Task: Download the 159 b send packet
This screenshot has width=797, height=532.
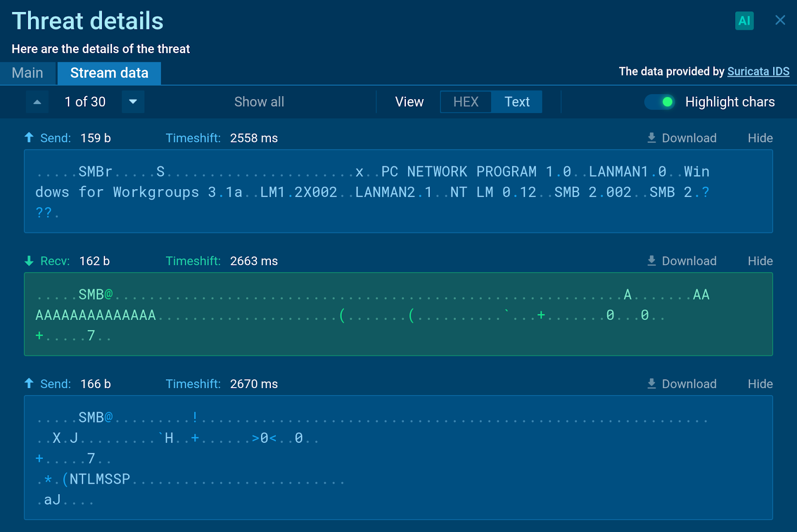Action: (681, 138)
